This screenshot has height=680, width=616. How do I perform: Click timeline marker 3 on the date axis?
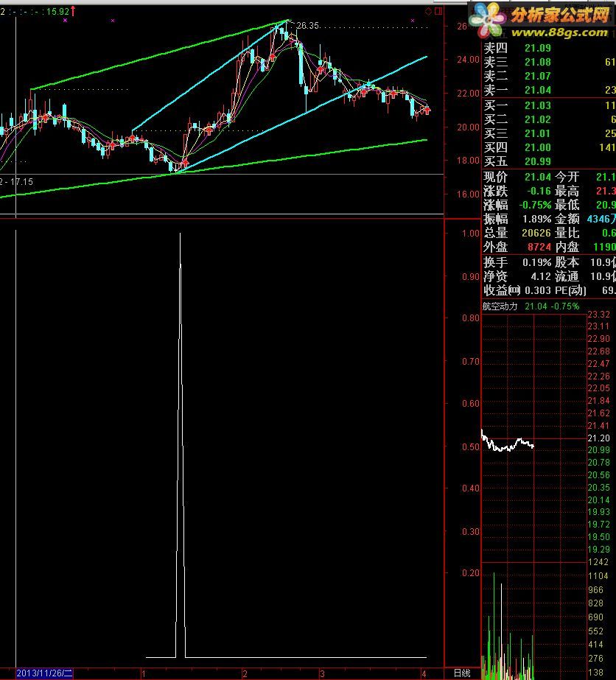(322, 674)
